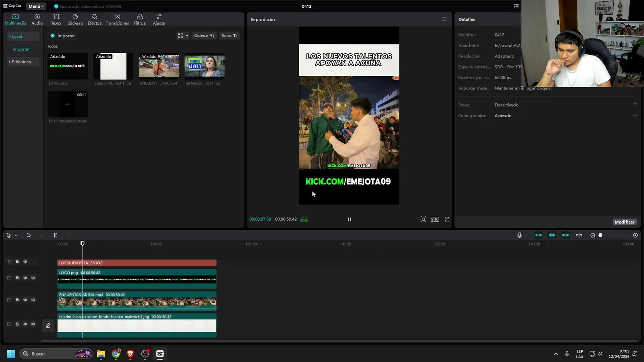644x362 pixels.
Task: Open the Texto tab
Action: 56,19
